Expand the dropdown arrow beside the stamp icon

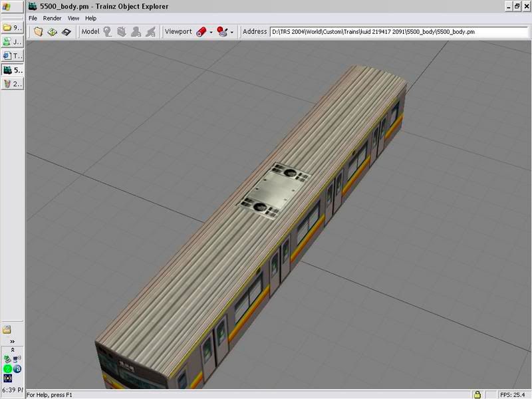[x=232, y=32]
